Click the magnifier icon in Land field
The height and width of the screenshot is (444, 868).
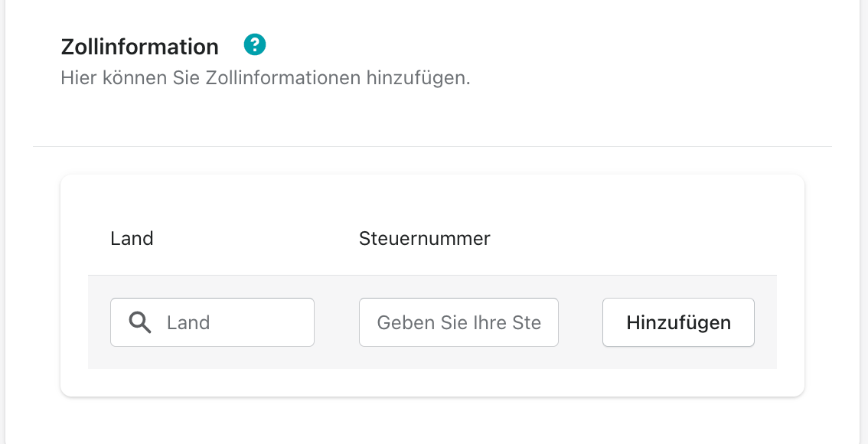pos(139,322)
